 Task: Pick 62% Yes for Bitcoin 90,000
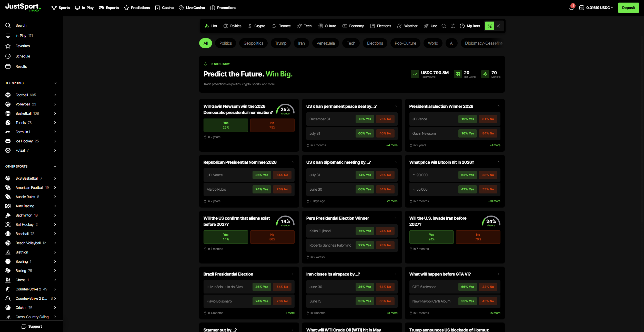click(468, 175)
